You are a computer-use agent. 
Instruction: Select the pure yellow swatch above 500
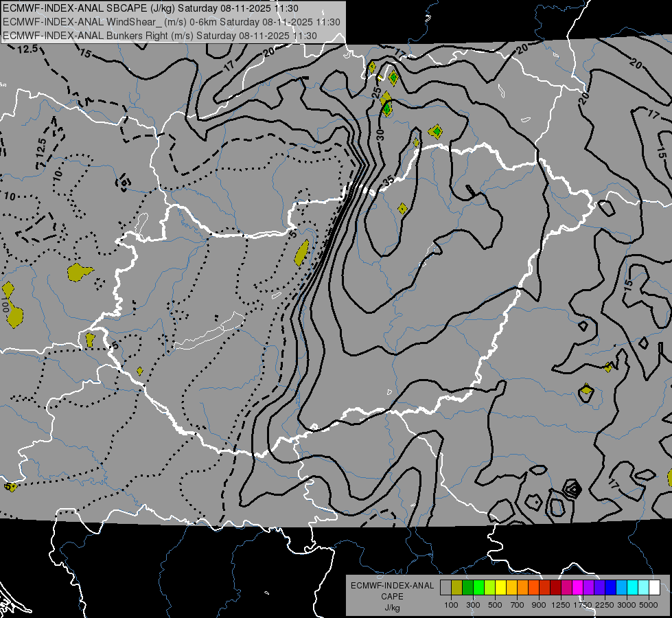500,587
